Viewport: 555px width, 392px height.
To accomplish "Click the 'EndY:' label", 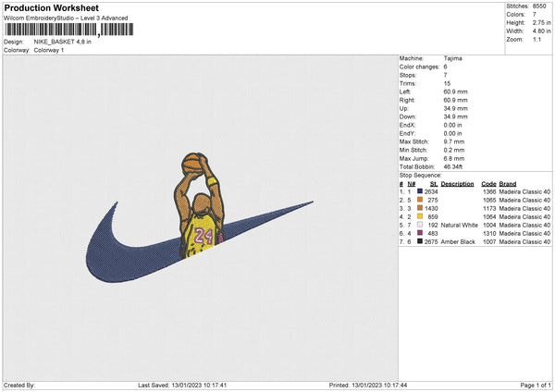I will click(x=407, y=134).
